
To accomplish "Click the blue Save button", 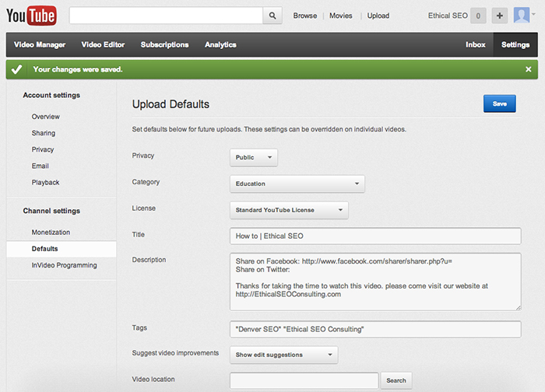I will (x=500, y=103).
